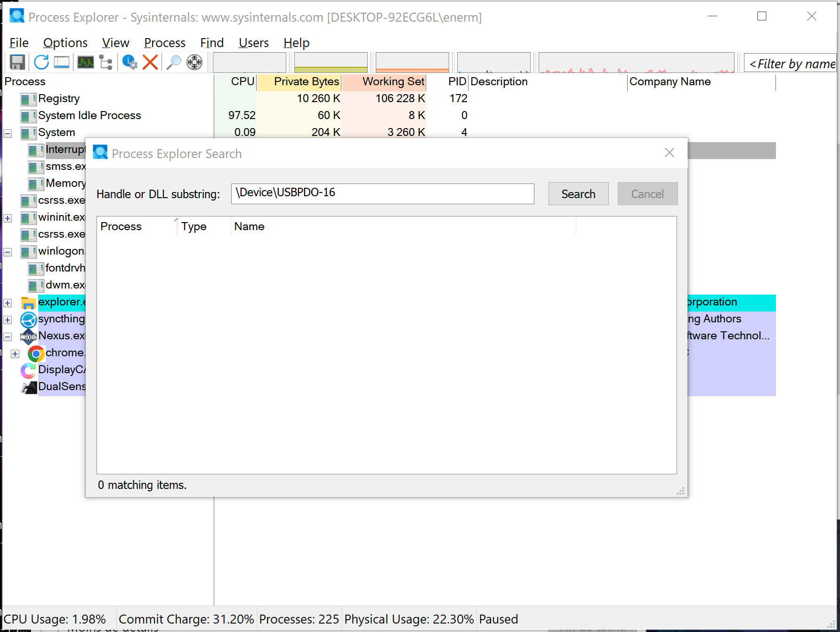
Task: Sort main list by Process column header
Action: click(108, 82)
